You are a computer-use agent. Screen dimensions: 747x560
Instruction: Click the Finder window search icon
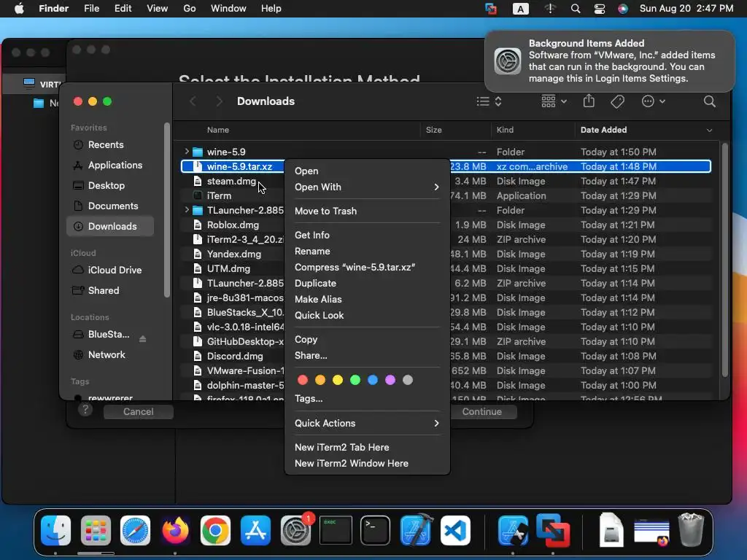click(x=709, y=101)
